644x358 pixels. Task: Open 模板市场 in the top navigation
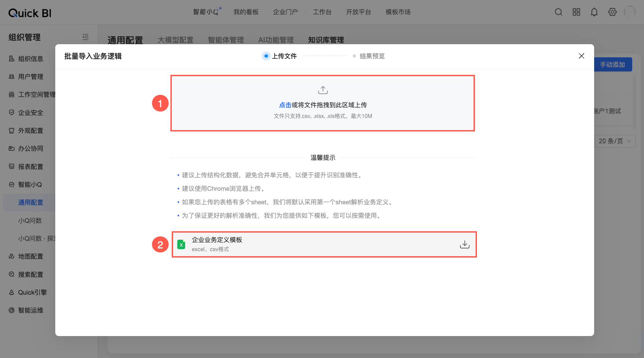coord(398,12)
